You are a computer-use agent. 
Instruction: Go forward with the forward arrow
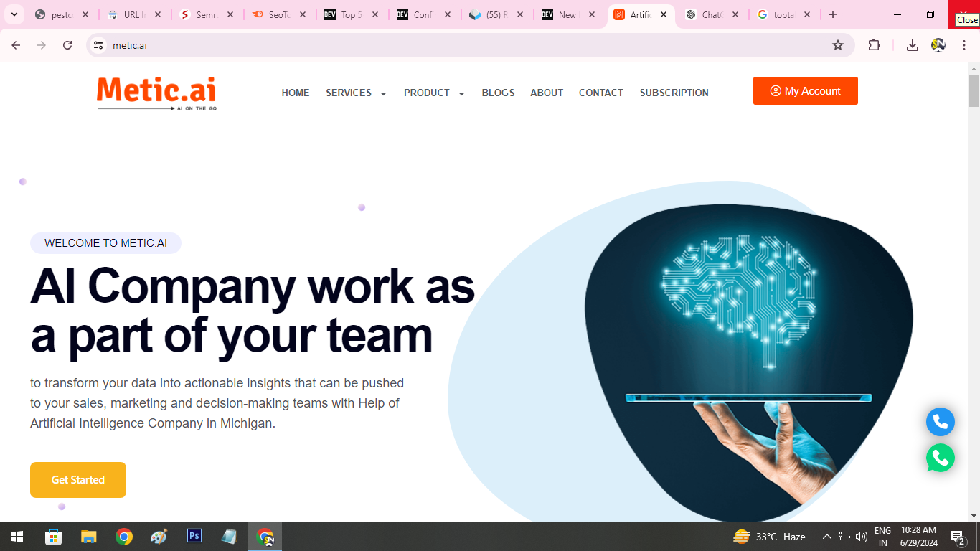[x=42, y=45]
